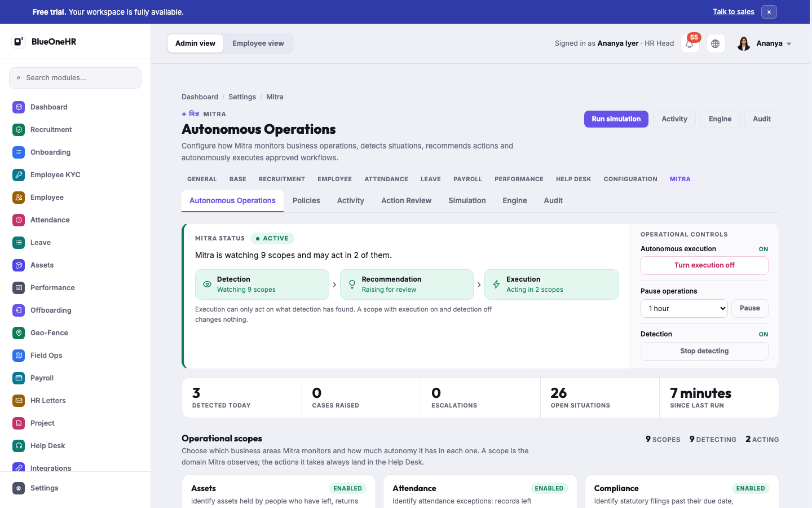
Task: Open the pause duration dropdown showing 1 hour
Action: click(684, 309)
